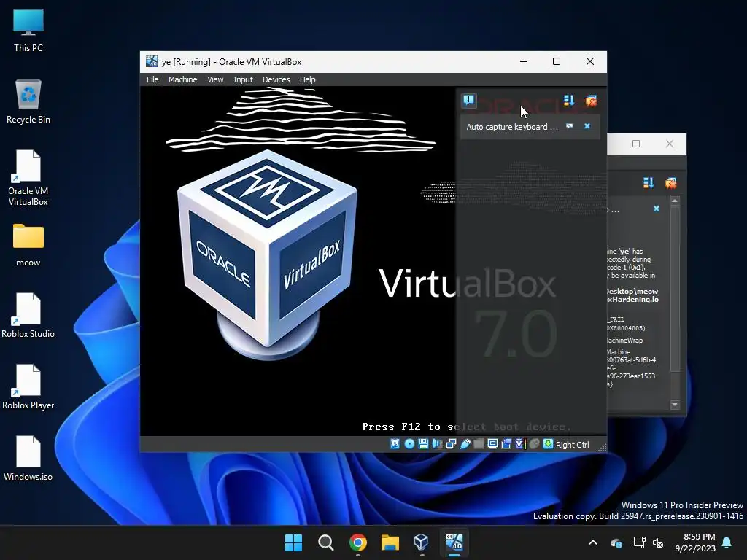Expand the Auto capture keyboard notification details
The height and width of the screenshot is (560, 747).
point(569,126)
